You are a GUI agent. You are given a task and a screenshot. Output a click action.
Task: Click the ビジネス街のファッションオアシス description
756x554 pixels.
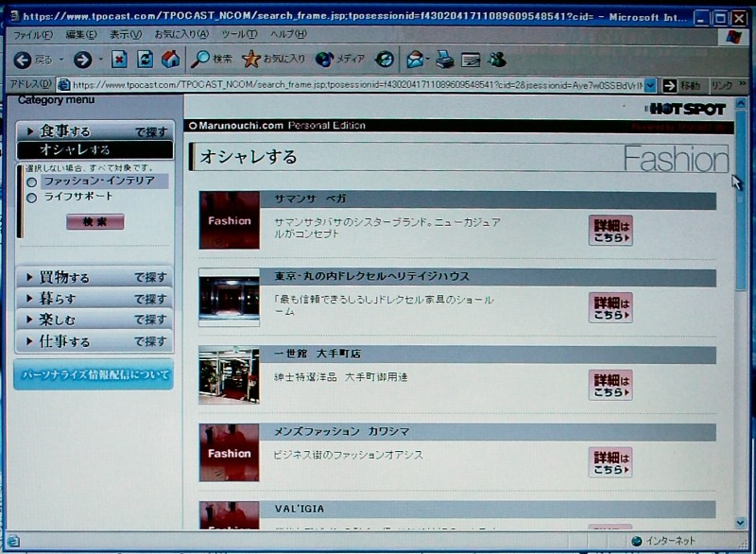coord(348,455)
